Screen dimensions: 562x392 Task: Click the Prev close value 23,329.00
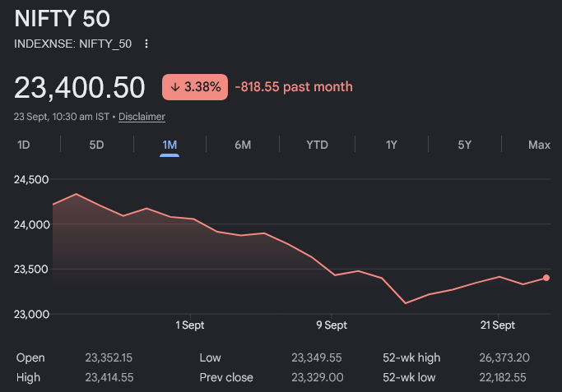(x=317, y=377)
